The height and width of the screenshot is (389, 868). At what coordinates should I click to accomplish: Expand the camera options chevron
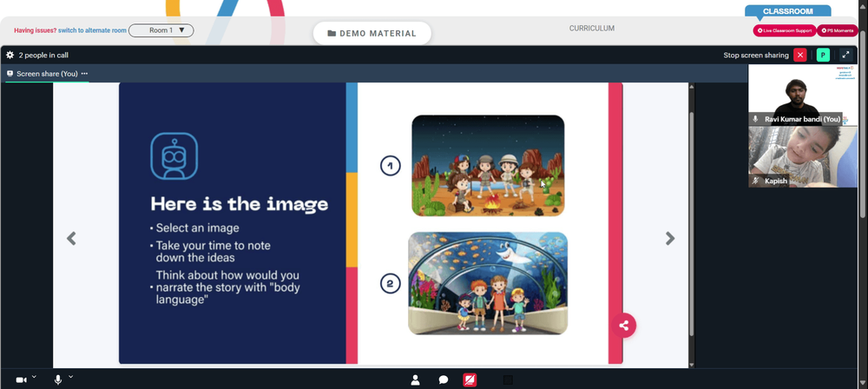coord(34,377)
